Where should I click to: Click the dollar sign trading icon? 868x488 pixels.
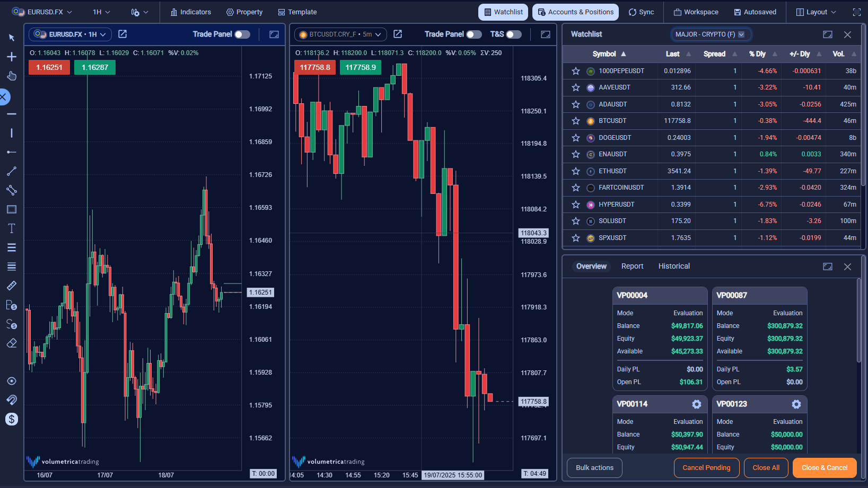(12, 419)
